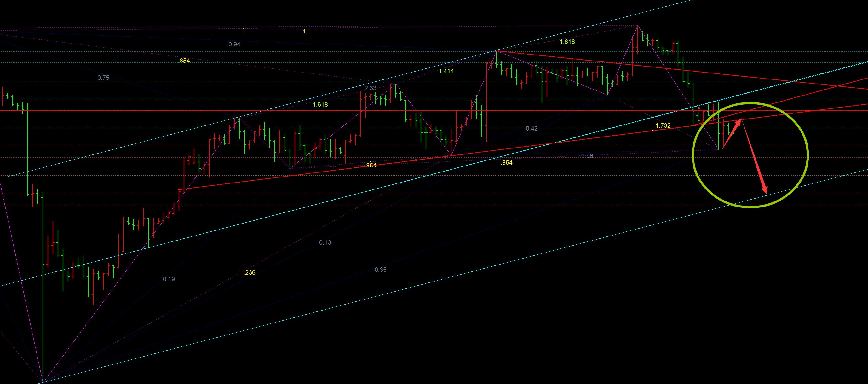
Task: Select the 0.19 fan line label
Action: click(x=169, y=279)
